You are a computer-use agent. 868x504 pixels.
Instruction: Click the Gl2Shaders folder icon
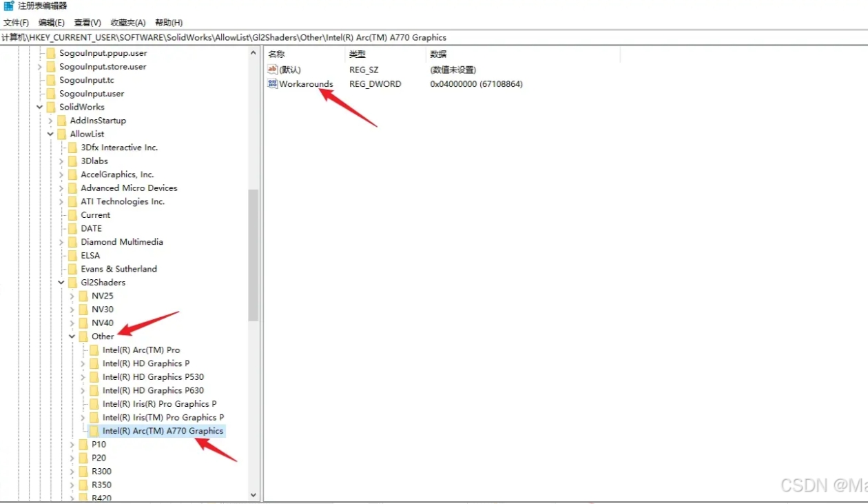pyautogui.click(x=72, y=283)
